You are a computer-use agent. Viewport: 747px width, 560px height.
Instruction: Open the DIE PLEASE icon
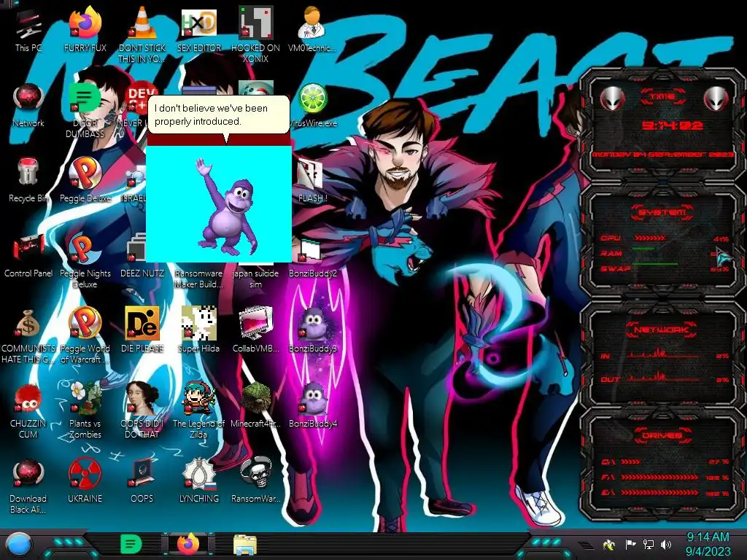[142, 330]
